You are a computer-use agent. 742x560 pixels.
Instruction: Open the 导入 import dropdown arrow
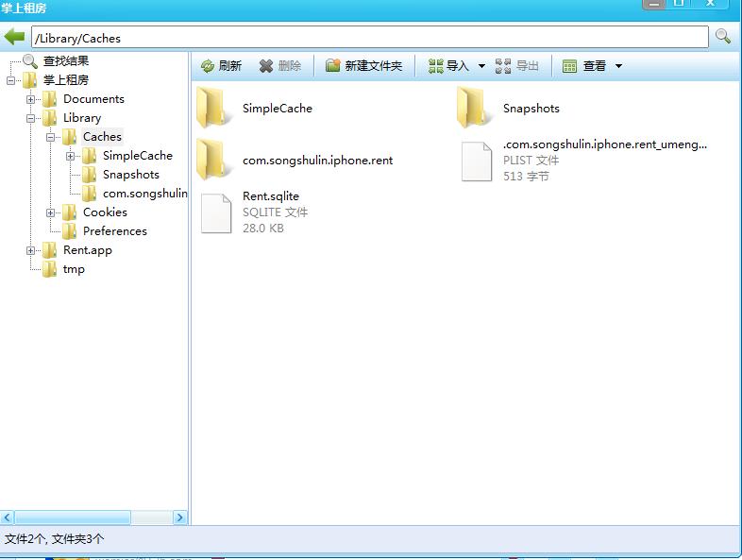[481, 66]
